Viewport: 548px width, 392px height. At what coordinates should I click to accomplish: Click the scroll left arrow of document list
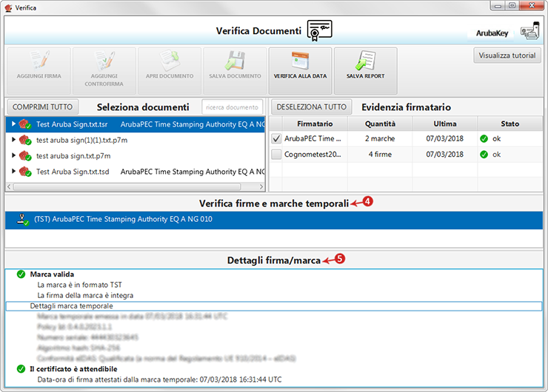[x=9, y=186]
